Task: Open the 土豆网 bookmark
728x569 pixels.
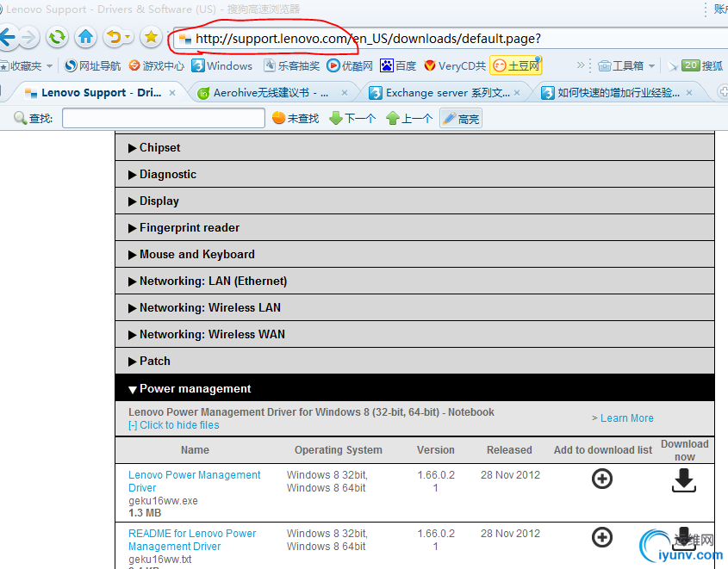Action: point(516,65)
